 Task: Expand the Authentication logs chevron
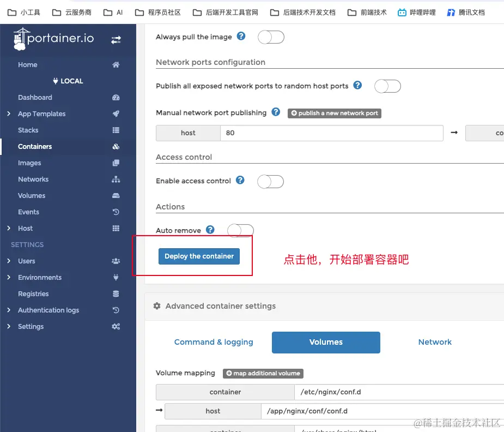(9, 310)
